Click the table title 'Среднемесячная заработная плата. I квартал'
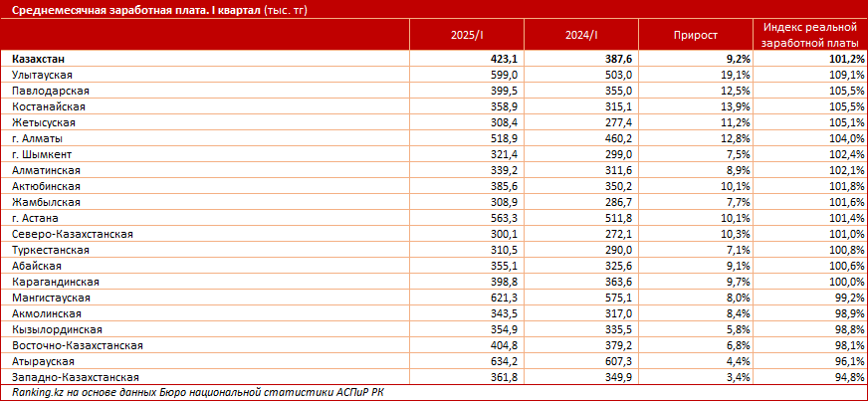This screenshot has height=401, width=868. tap(136, 10)
